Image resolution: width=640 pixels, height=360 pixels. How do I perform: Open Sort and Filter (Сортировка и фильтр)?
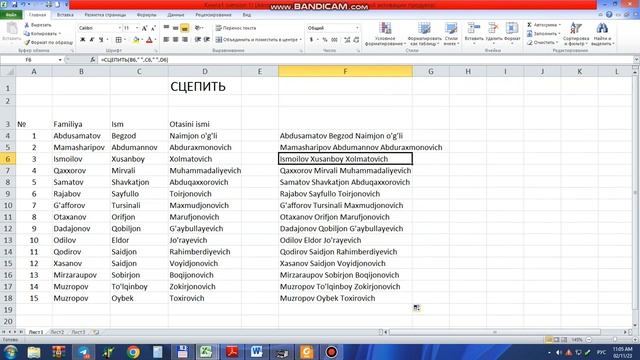[576, 33]
